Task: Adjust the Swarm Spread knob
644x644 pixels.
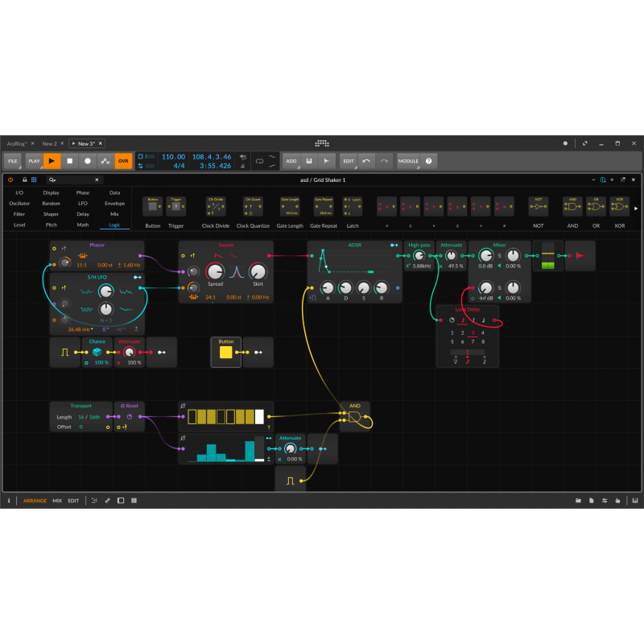Action: (215, 271)
